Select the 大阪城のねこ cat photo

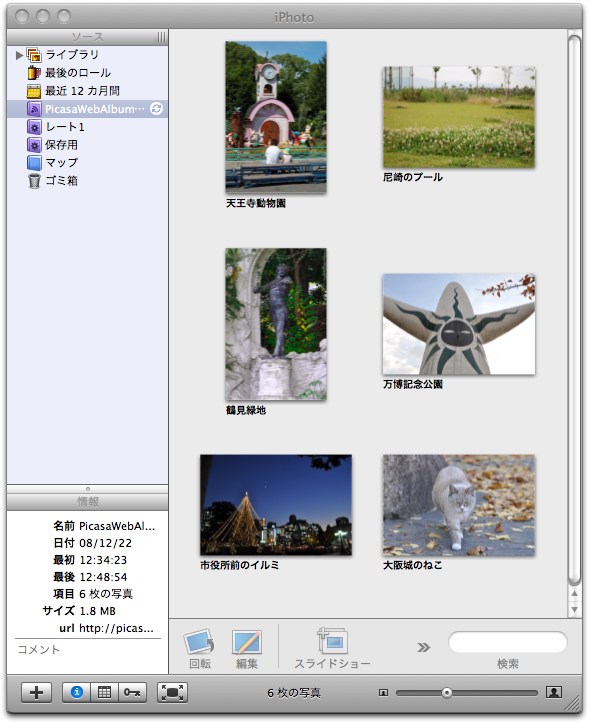click(x=459, y=505)
